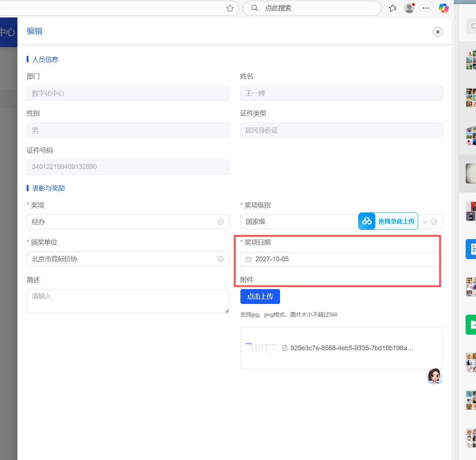Click the 国家级 selection box
476x460 pixels.
pos(296,222)
